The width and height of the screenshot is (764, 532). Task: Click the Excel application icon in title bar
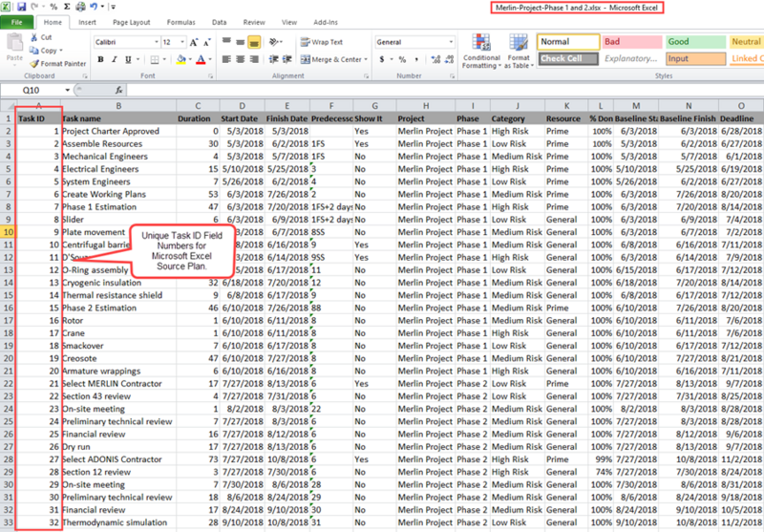7,7
